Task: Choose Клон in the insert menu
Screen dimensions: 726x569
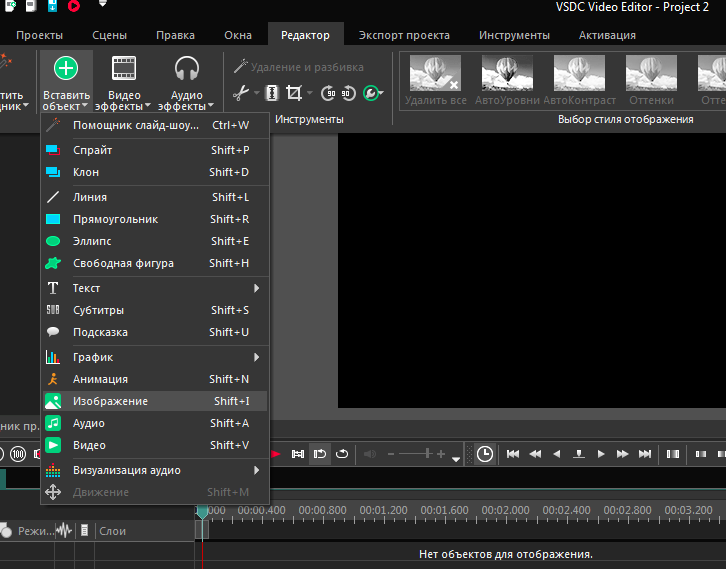Action: (x=155, y=172)
